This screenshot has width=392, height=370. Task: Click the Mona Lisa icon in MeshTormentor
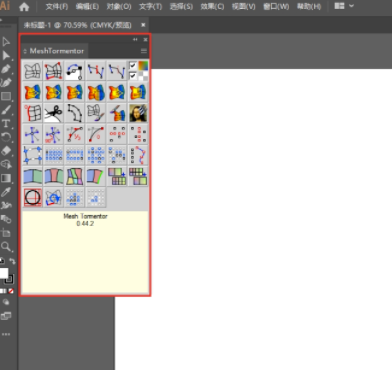[x=138, y=113]
